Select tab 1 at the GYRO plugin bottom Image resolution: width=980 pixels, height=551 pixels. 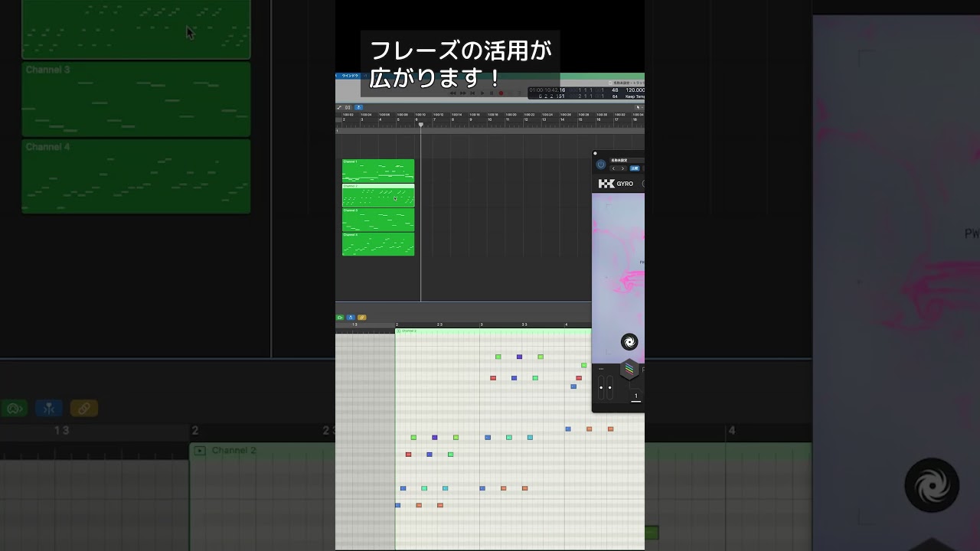[635, 396]
